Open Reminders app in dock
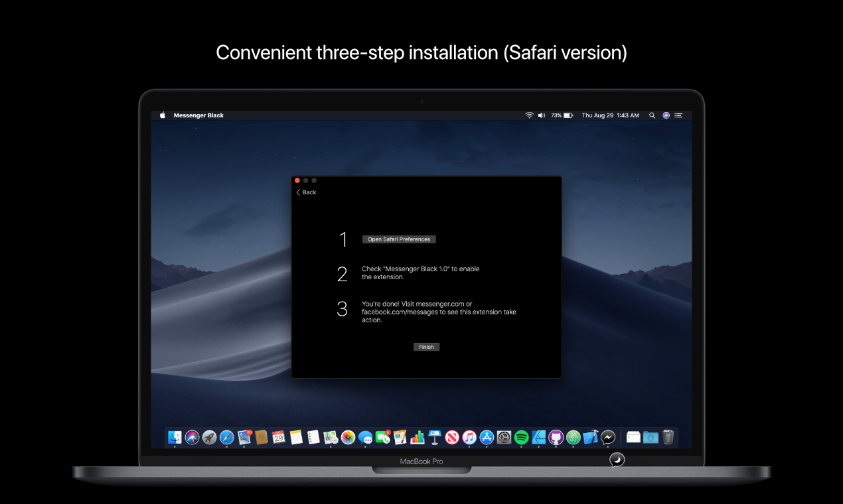Screen dimensions: 843x504 pyautogui.click(x=313, y=437)
